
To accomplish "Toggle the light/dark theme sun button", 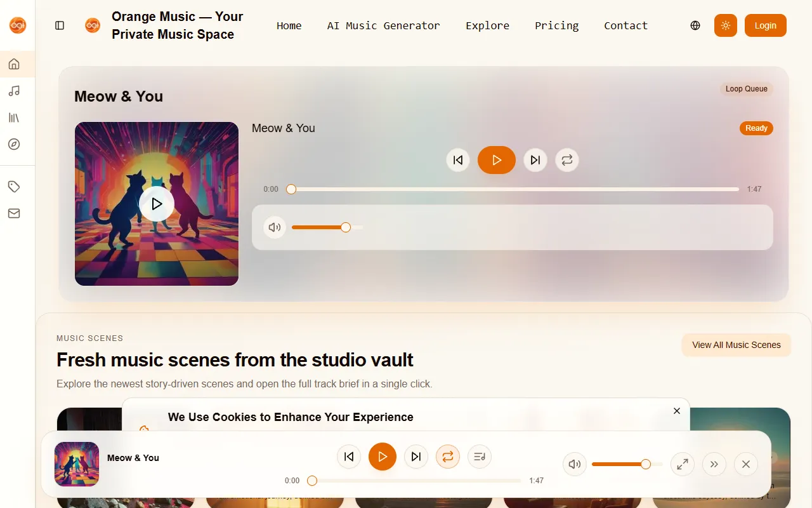I will pos(725,25).
